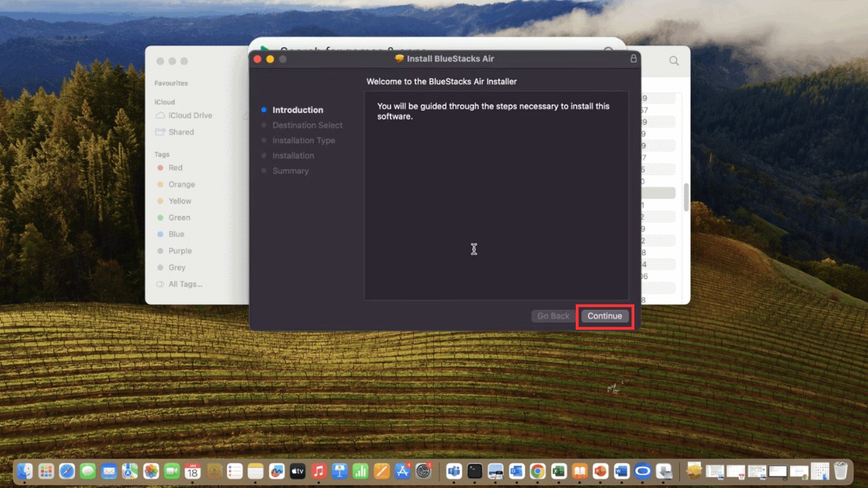The image size is (868, 488).
Task: Open Calendar from the Dock
Action: click(x=192, y=471)
